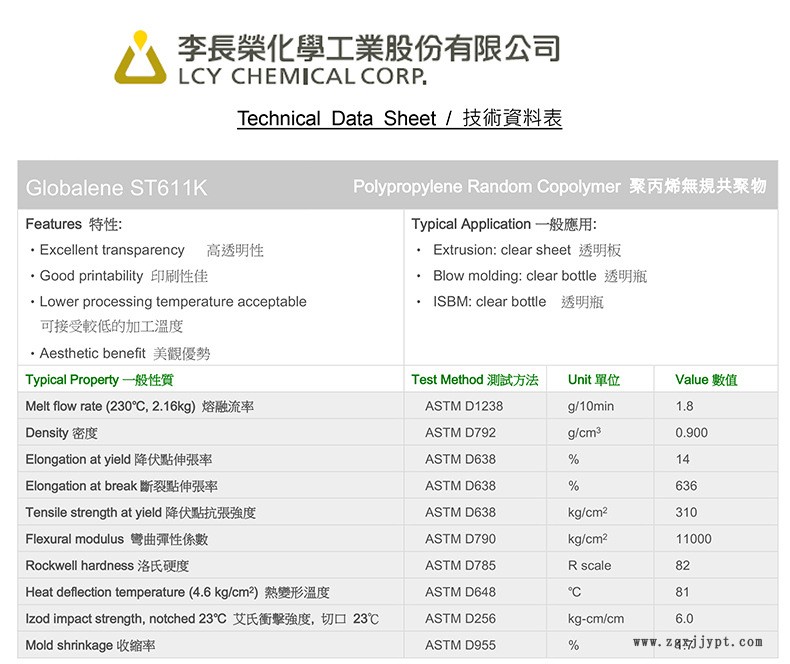Select 'Elongation at yield' row label
The image size is (790, 664).
118,459
